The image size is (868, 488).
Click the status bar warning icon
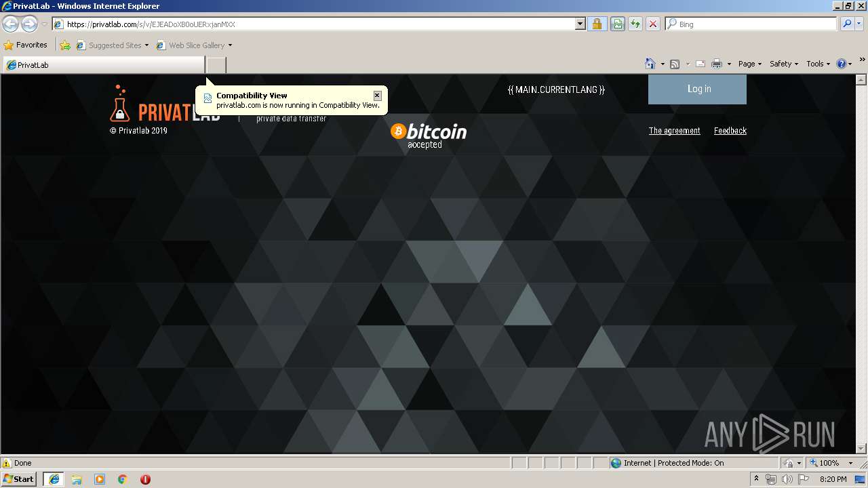7,463
